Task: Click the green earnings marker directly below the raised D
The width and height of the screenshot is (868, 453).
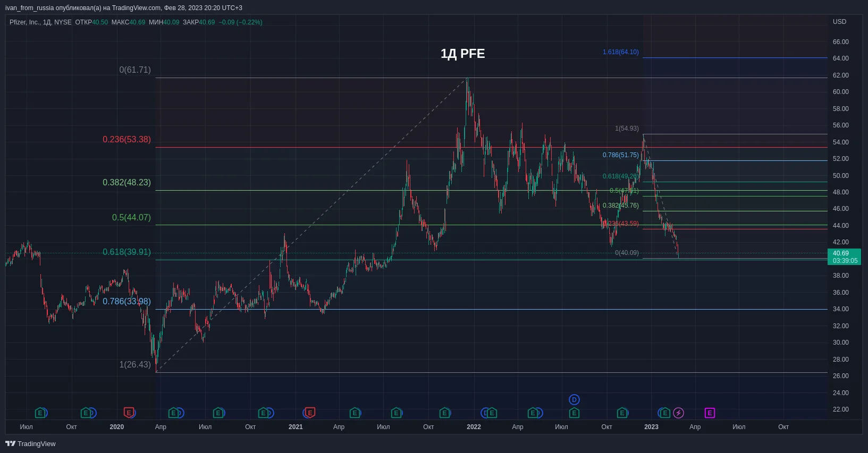Action: pyautogui.click(x=574, y=413)
